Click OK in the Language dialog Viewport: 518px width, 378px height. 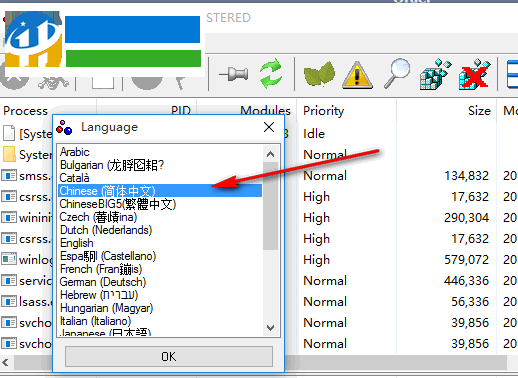[x=169, y=356]
